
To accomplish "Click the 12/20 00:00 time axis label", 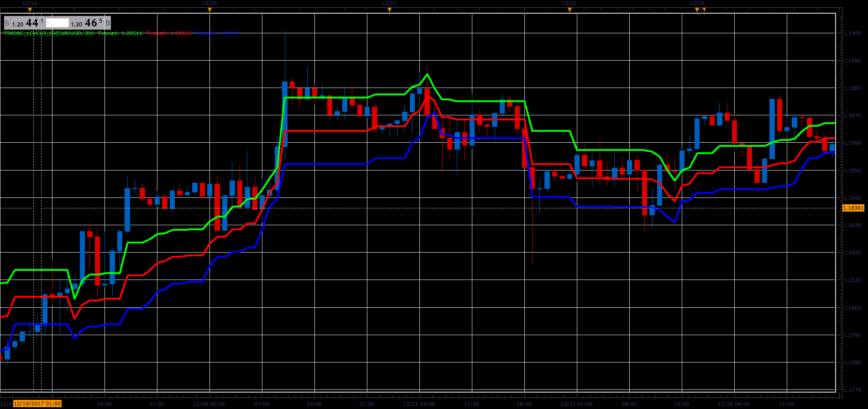I will coord(209,404).
